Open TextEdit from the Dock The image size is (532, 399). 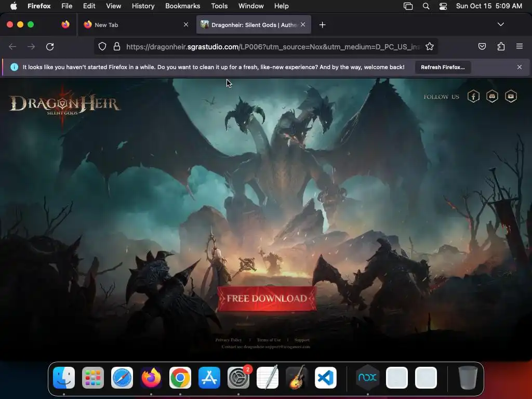pyautogui.click(x=268, y=377)
